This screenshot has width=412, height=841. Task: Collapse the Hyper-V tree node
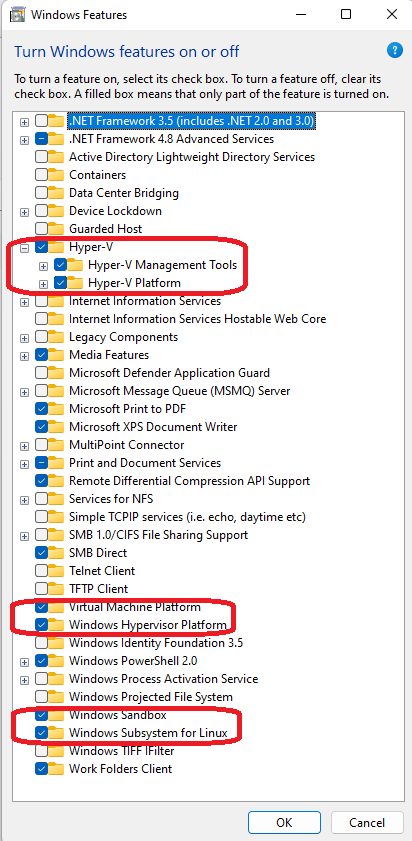[24, 248]
